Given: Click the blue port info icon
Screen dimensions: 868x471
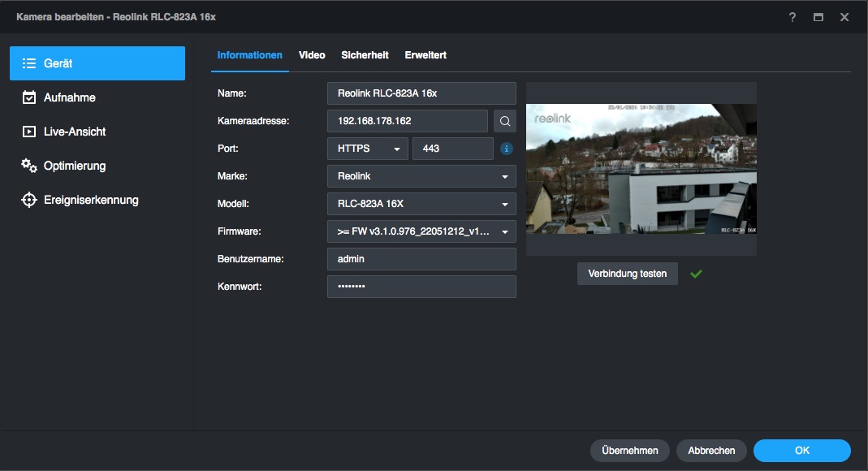Looking at the screenshot, I should 506,149.
